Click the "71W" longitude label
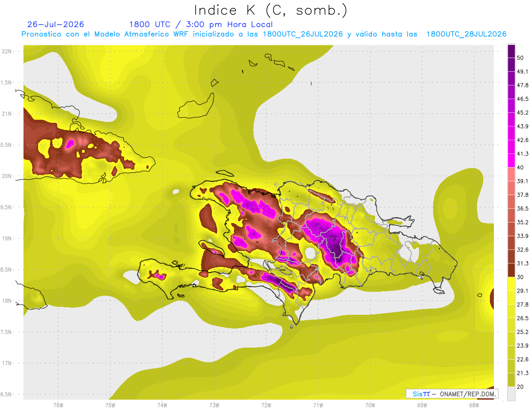This screenshot has height=411, width=532. pos(318,405)
